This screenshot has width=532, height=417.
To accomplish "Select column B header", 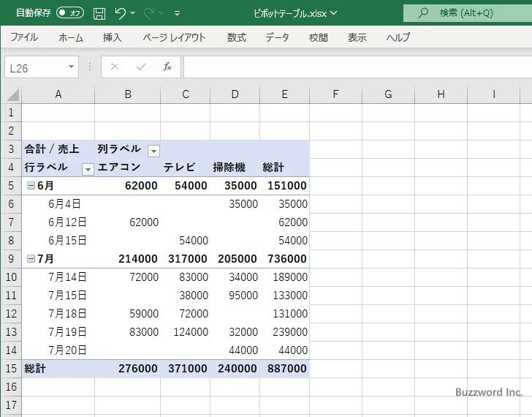I will 128,94.
